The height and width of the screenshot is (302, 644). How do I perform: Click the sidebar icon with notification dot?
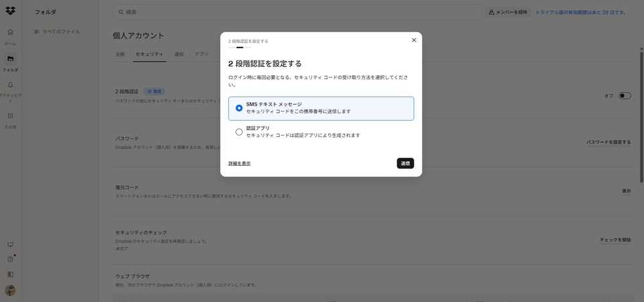11,259
